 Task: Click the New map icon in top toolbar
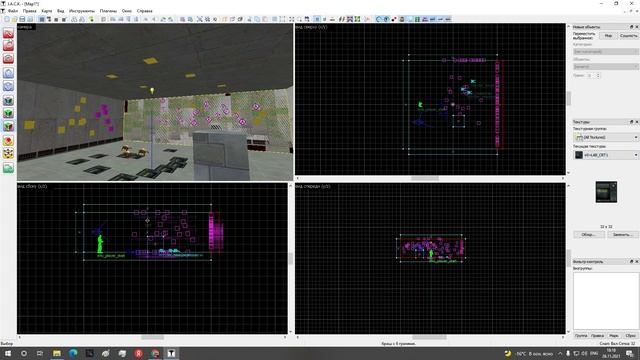pos(7,19)
